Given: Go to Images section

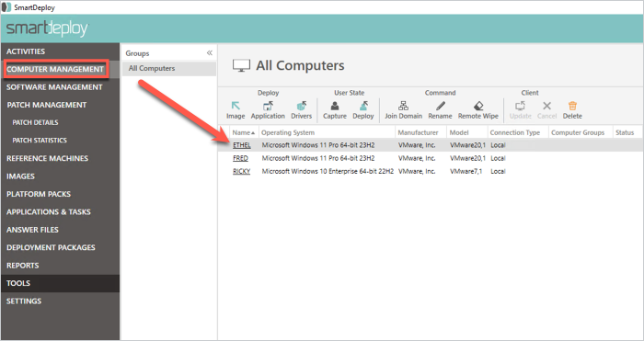Looking at the screenshot, I should (x=20, y=176).
